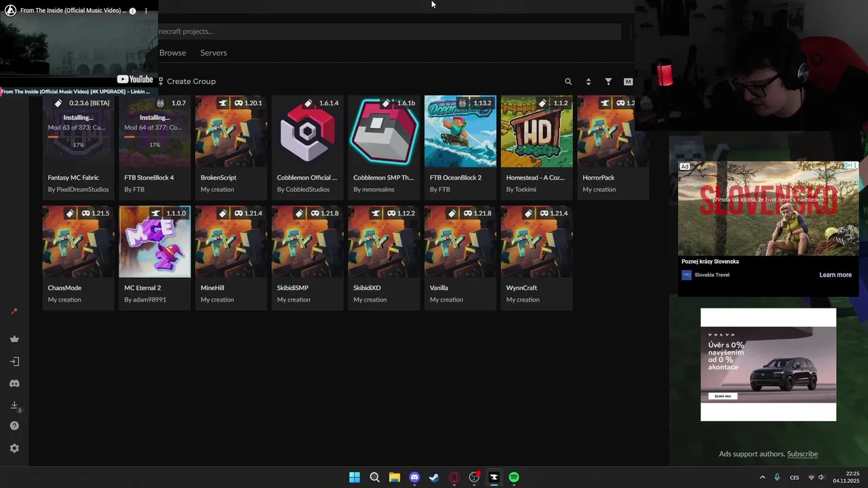Open FTB OceanBlock 2 modpack thumbnail

tap(460, 131)
